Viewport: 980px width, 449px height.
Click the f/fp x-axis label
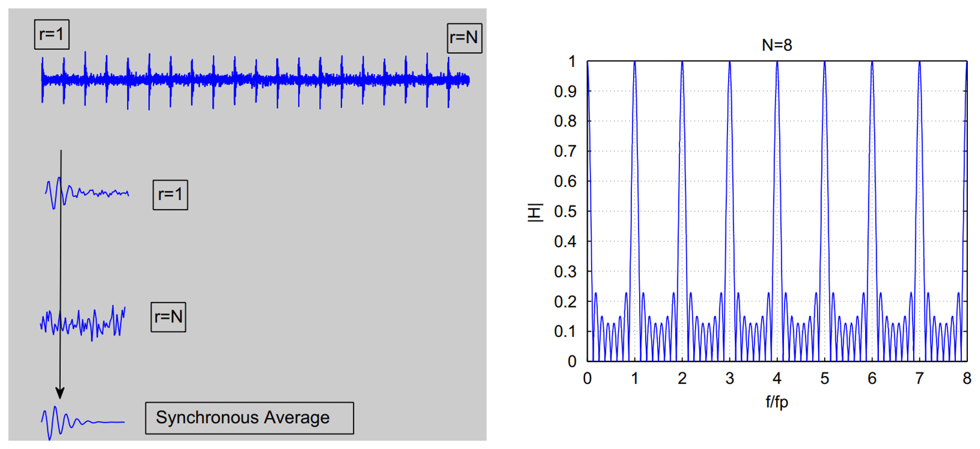(x=776, y=401)
